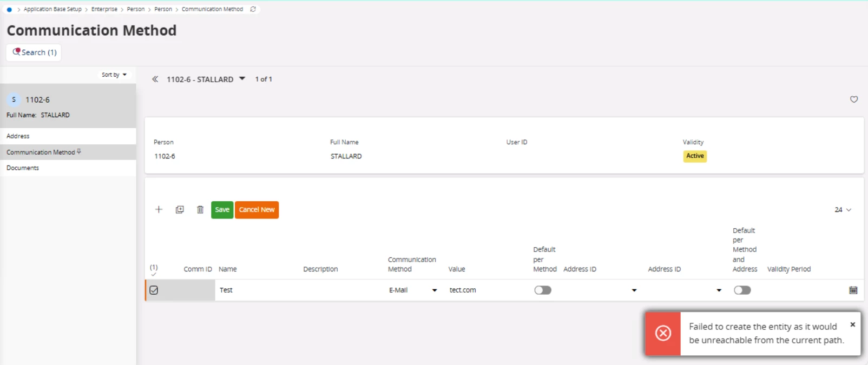Click the Cancel New button

coord(257,210)
